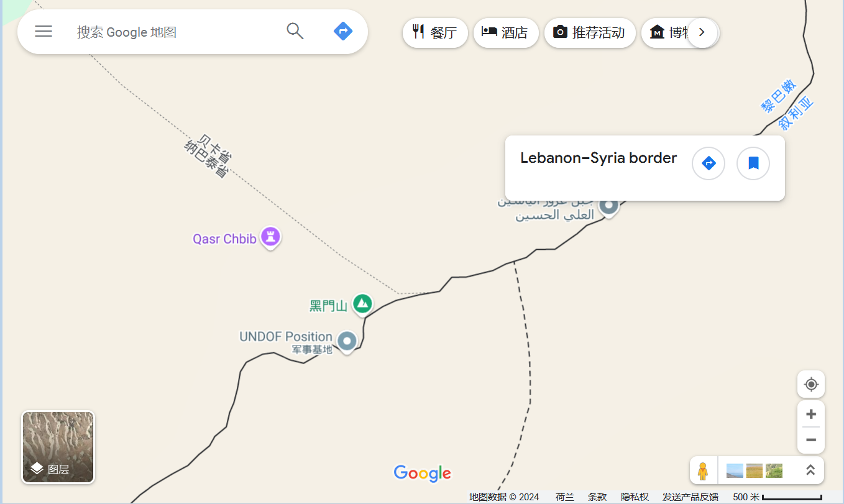Open the hamburger main menu

tap(44, 31)
